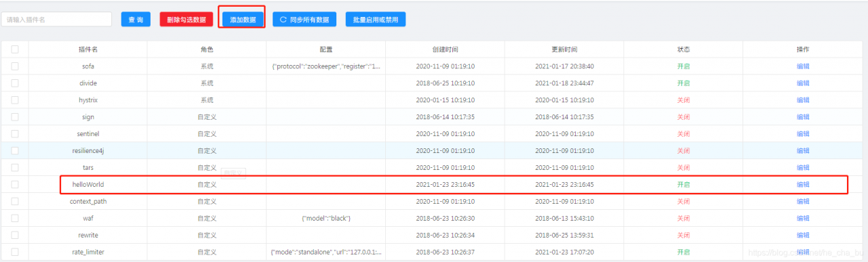Select the checkbox for rate_limiter row
This screenshot has width=868, height=262.
(x=15, y=252)
